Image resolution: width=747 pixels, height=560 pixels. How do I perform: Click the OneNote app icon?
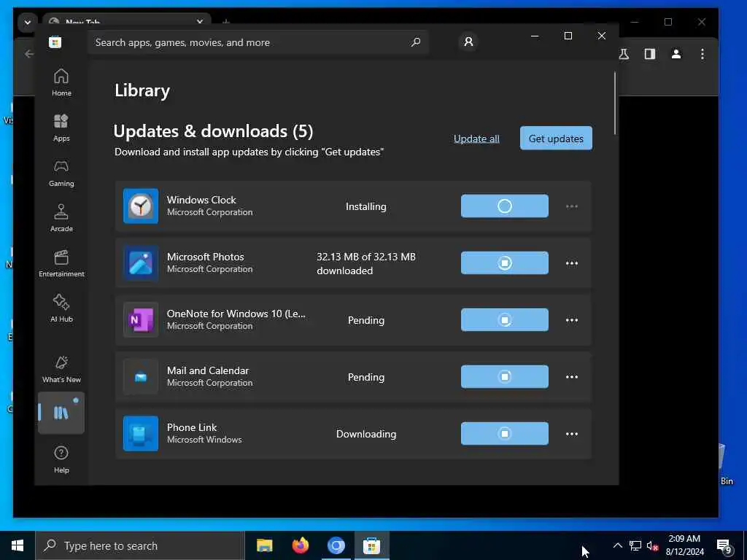pyautogui.click(x=141, y=319)
